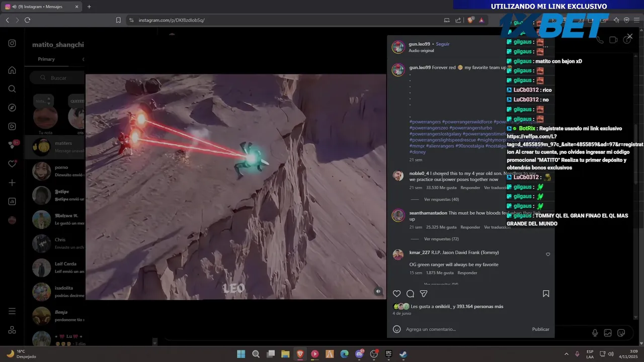Click the comment bubble icon under the post
The image size is (644, 362).
pos(410,294)
